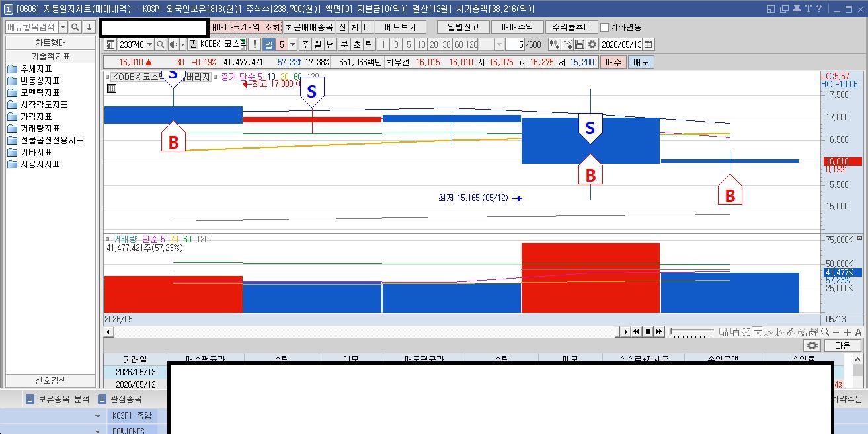868x434 pixels.
Task: Open the date picker calendar icon
Action: tap(649, 44)
